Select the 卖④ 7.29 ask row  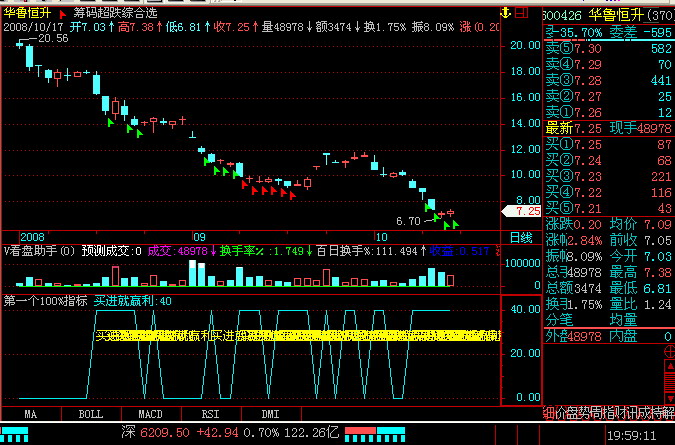[608, 64]
